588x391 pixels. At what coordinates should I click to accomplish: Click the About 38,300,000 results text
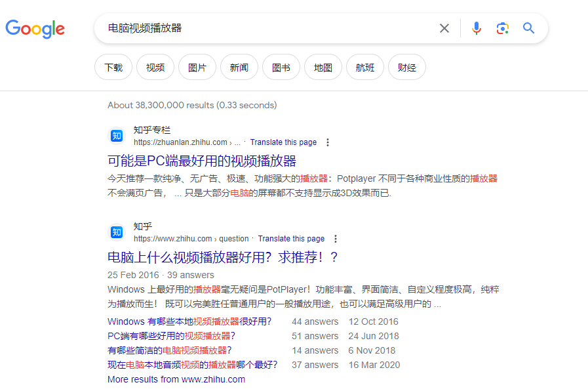click(x=192, y=105)
